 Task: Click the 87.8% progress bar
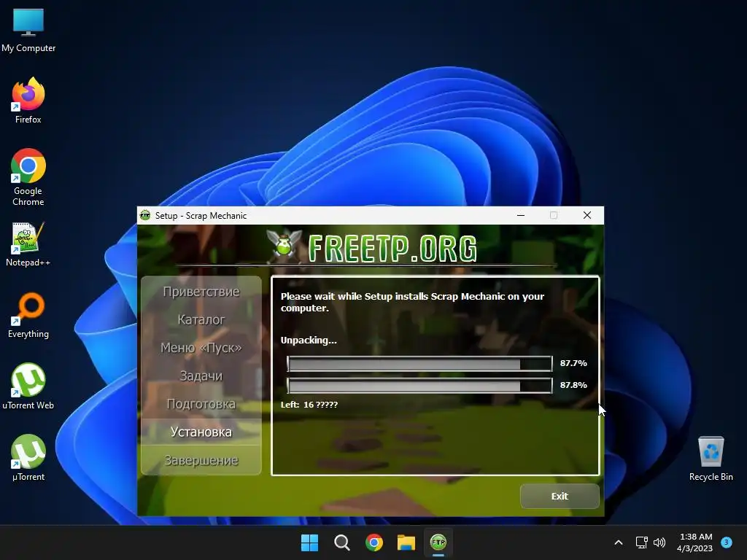point(419,385)
